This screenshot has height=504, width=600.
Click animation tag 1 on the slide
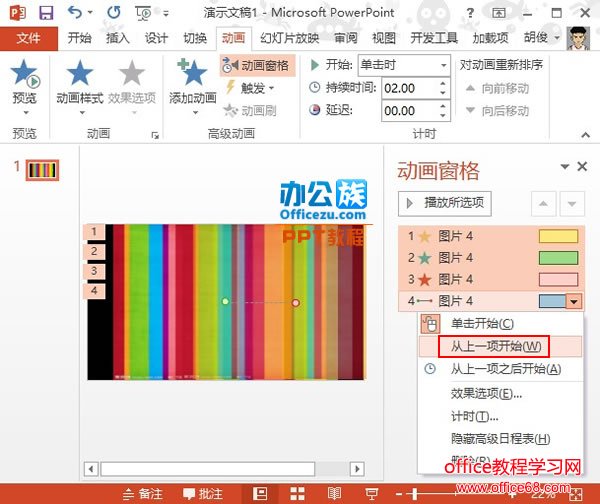94,232
